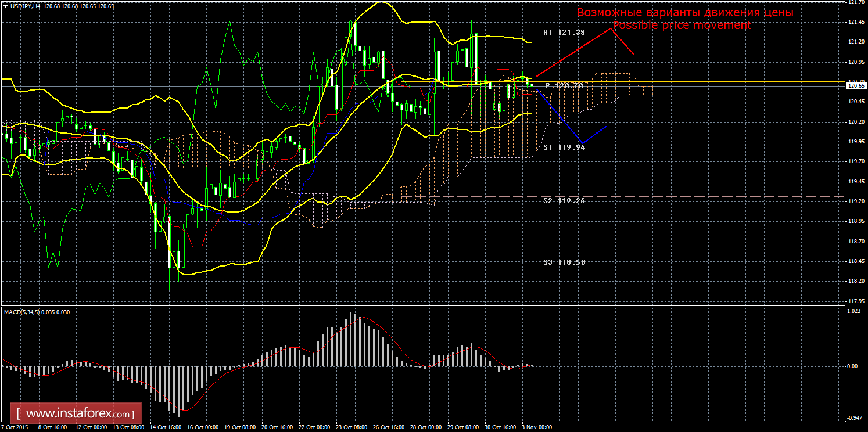
Task: Click the peak of the red forecast line
Action: pyautogui.click(x=612, y=28)
